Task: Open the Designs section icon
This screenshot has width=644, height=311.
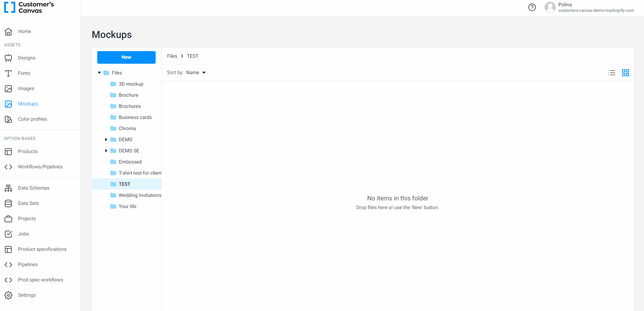Action: point(8,58)
